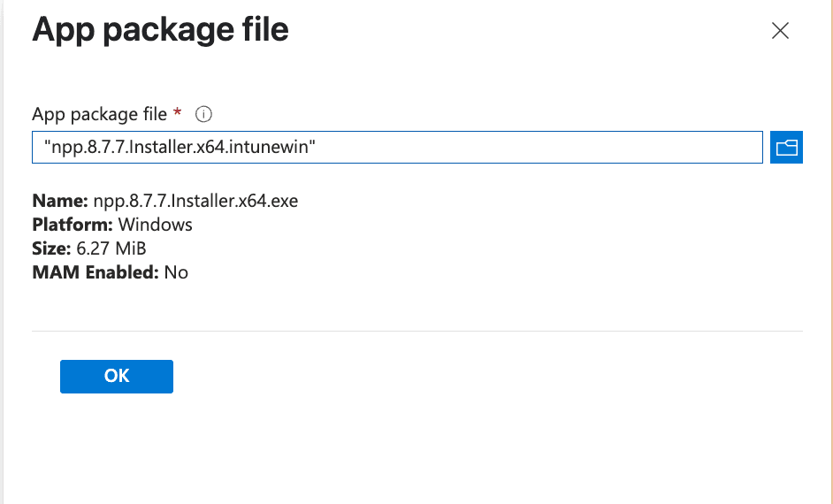Focus the App package file input field
This screenshot has width=833, height=504.
pyautogui.click(x=531, y=148)
